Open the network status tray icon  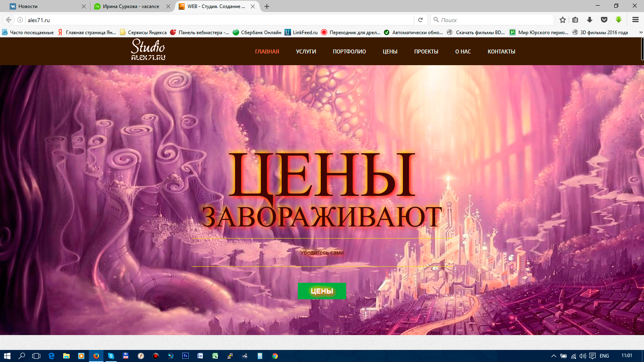tap(574, 356)
